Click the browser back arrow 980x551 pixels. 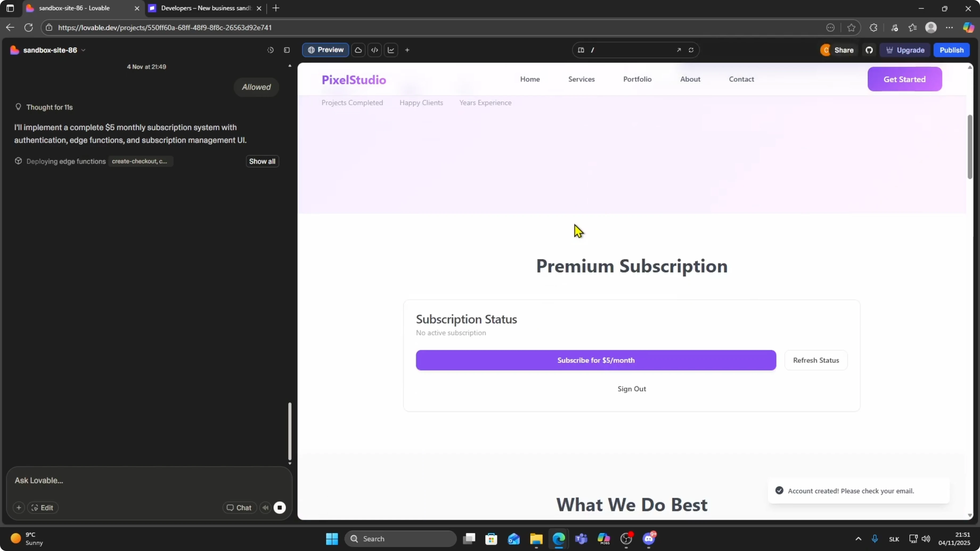coord(10,27)
